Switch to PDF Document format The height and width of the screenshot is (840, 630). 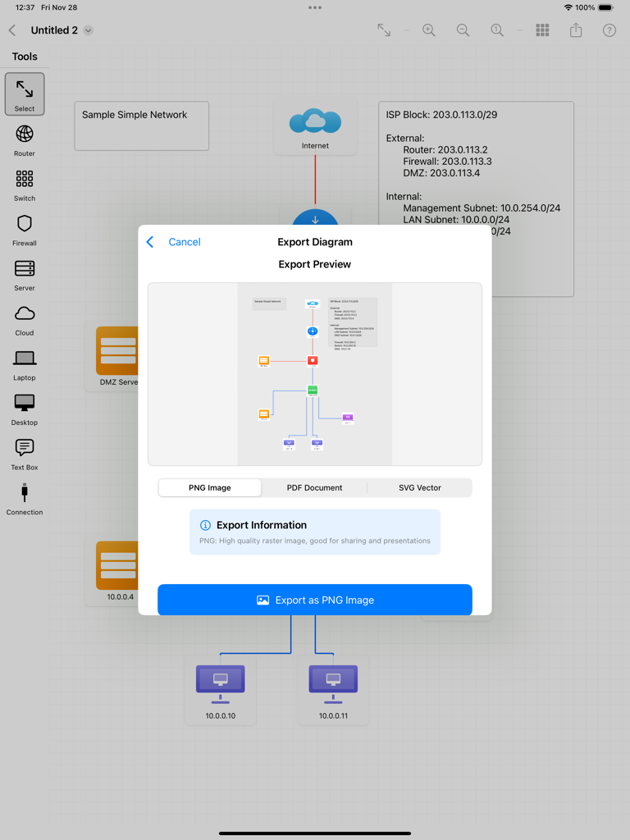click(x=314, y=487)
